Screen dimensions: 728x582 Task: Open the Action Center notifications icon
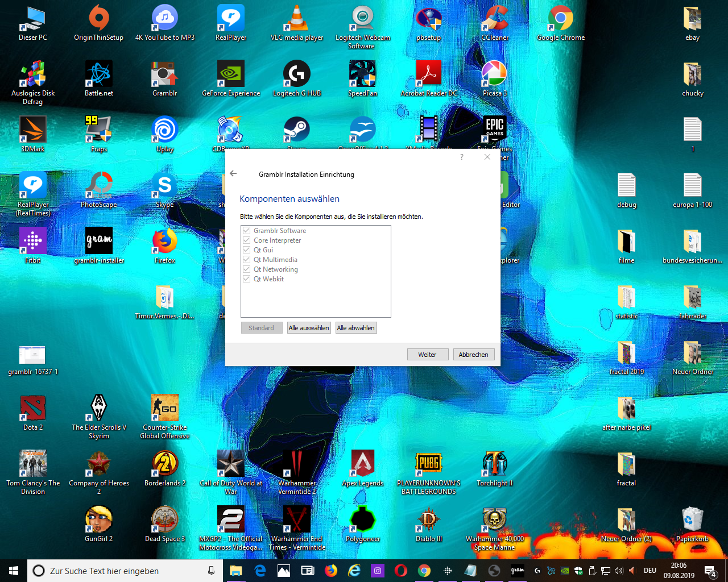(x=710, y=571)
